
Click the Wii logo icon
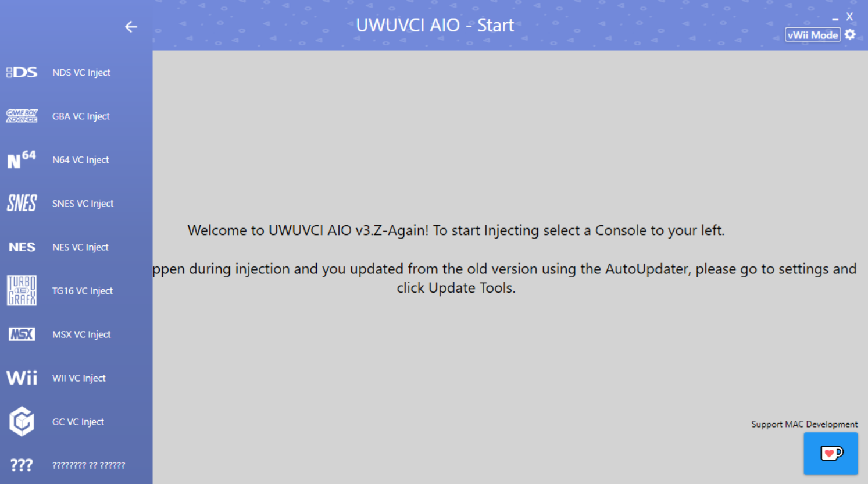click(x=22, y=378)
